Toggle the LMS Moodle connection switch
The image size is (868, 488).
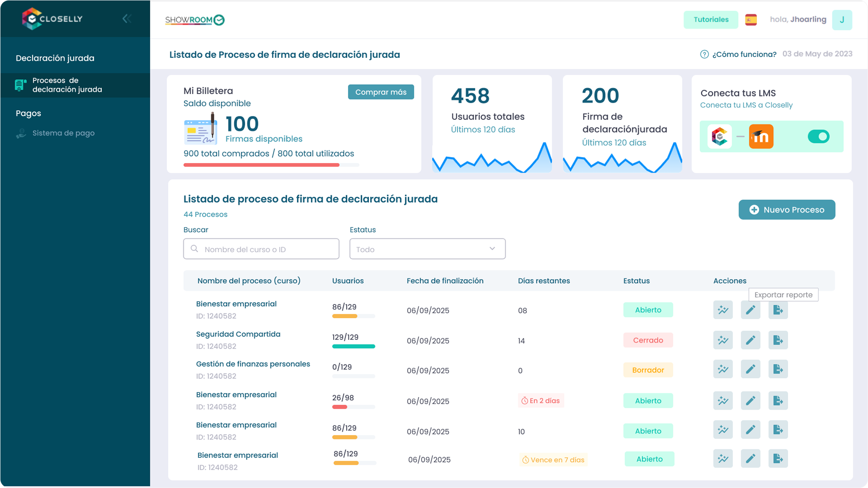click(x=818, y=137)
